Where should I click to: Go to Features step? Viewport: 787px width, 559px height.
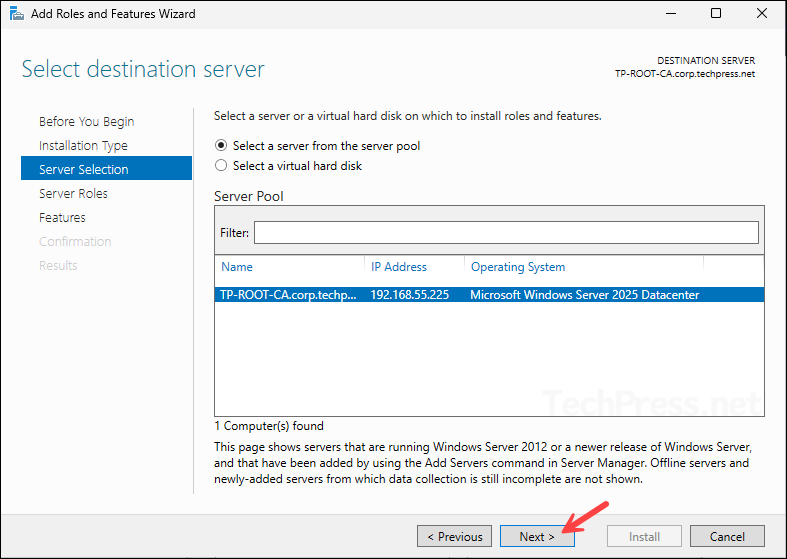coord(62,218)
